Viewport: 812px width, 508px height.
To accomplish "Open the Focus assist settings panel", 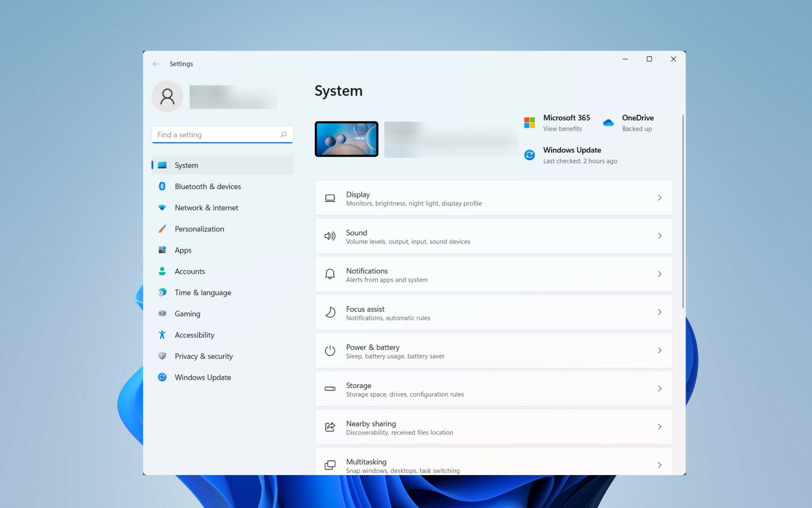I will click(493, 312).
